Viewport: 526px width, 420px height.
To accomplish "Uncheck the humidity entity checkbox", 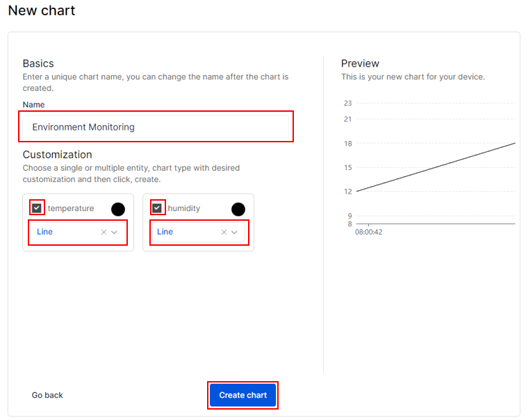I will pyautogui.click(x=157, y=208).
